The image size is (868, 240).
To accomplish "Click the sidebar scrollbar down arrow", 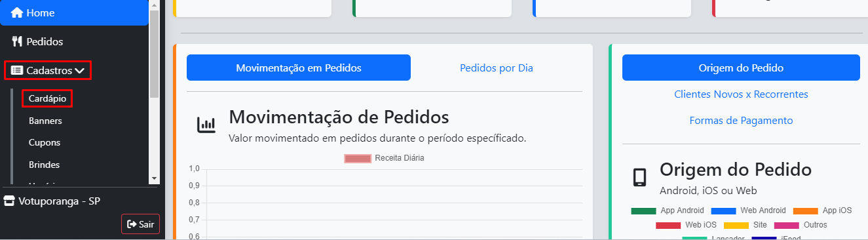I will point(155,178).
